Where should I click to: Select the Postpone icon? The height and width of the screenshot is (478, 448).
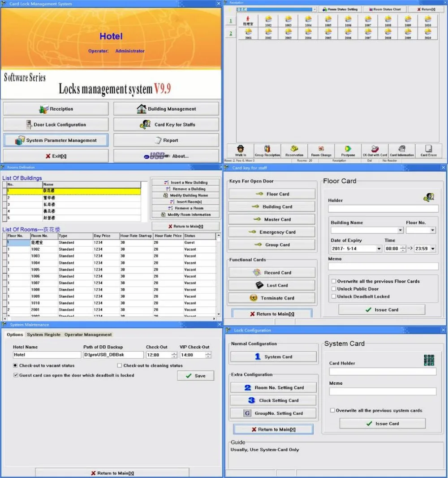(348, 150)
